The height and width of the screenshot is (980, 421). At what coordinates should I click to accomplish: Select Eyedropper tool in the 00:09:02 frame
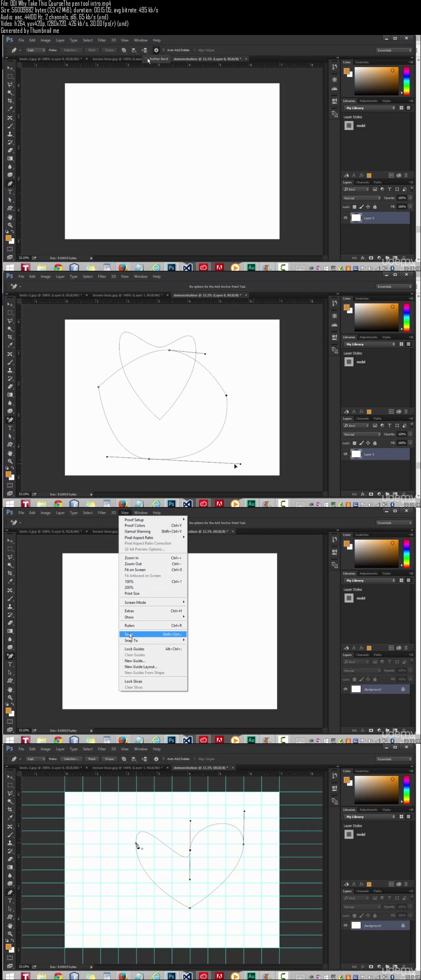[10, 581]
